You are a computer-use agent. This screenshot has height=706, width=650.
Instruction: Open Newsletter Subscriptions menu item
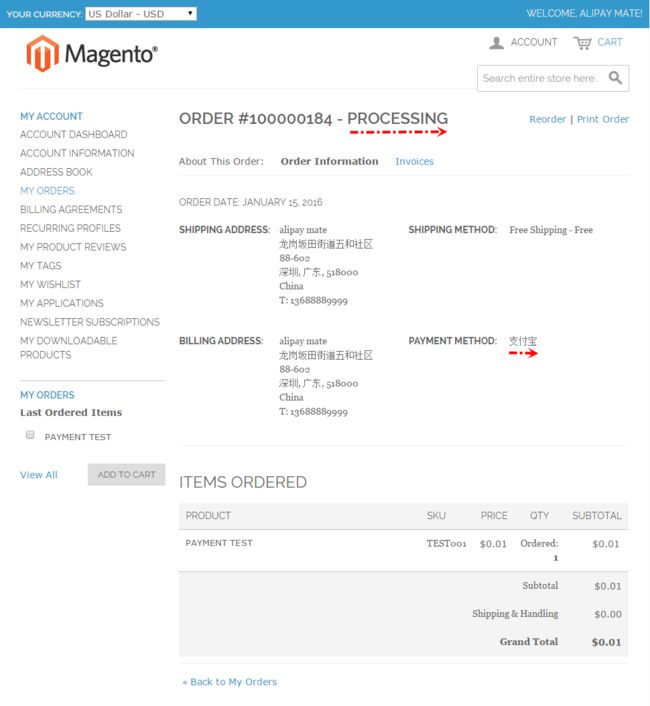[90, 322]
